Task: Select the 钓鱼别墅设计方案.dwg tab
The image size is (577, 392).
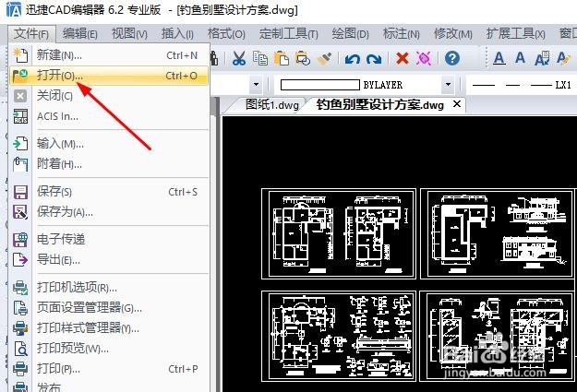Action: [379, 105]
